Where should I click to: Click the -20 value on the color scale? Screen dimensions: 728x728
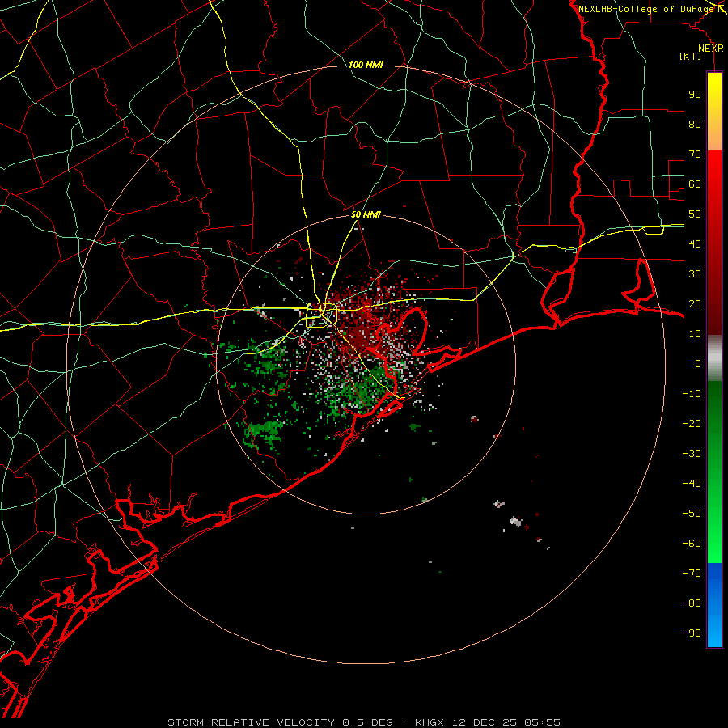coord(692,424)
